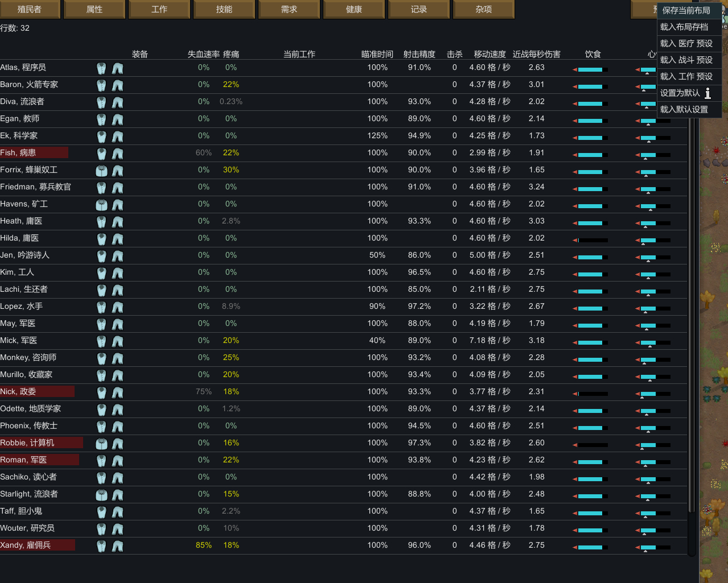This screenshot has width=728, height=583.
Task: Open the 健康 tab
Action: pos(354,10)
